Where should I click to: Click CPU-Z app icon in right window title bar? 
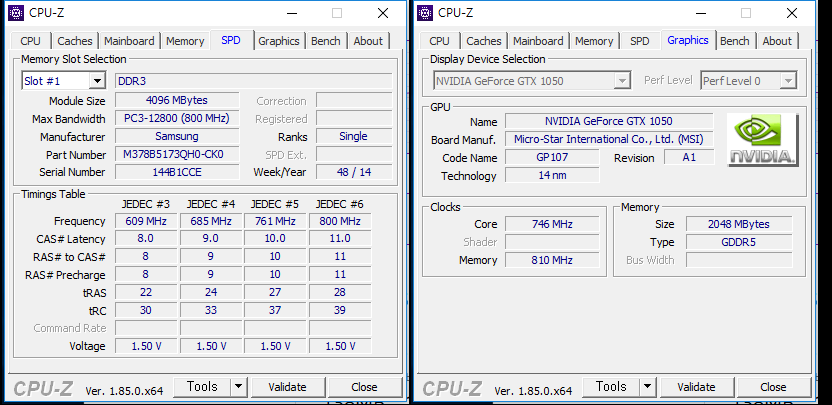(426, 13)
